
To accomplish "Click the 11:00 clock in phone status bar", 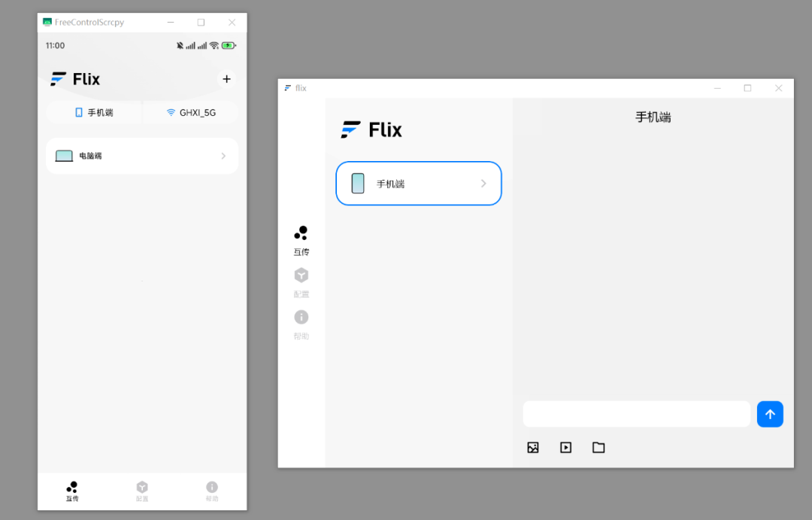I will pyautogui.click(x=55, y=46).
